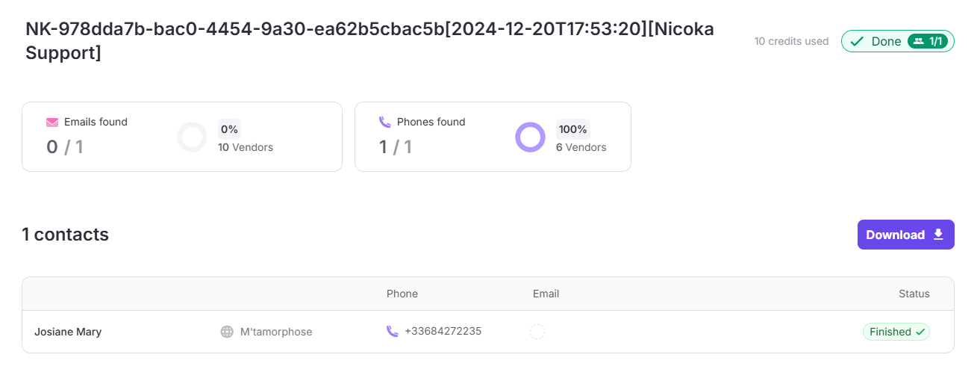Click the 100% phones progress ring
The width and height of the screenshot is (980, 384).
[x=530, y=137]
